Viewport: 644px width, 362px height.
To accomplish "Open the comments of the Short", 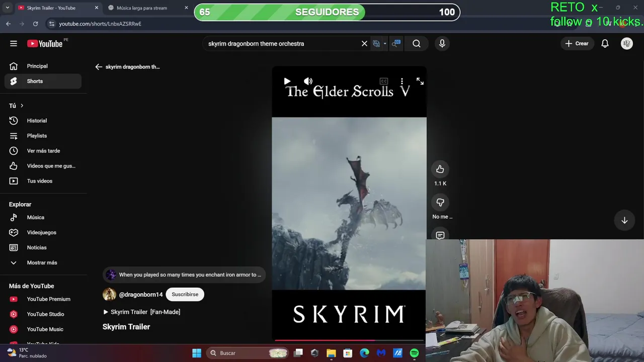I will point(440,235).
